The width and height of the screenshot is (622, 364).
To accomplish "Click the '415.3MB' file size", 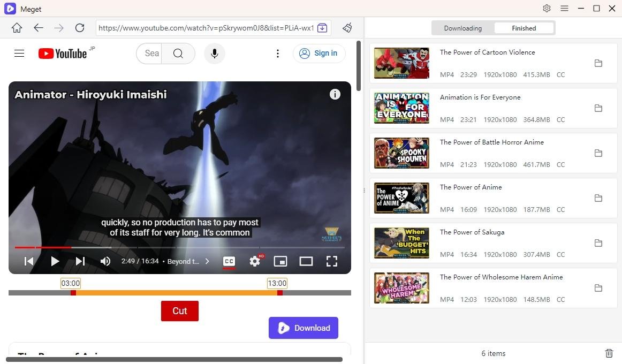I will coord(536,74).
